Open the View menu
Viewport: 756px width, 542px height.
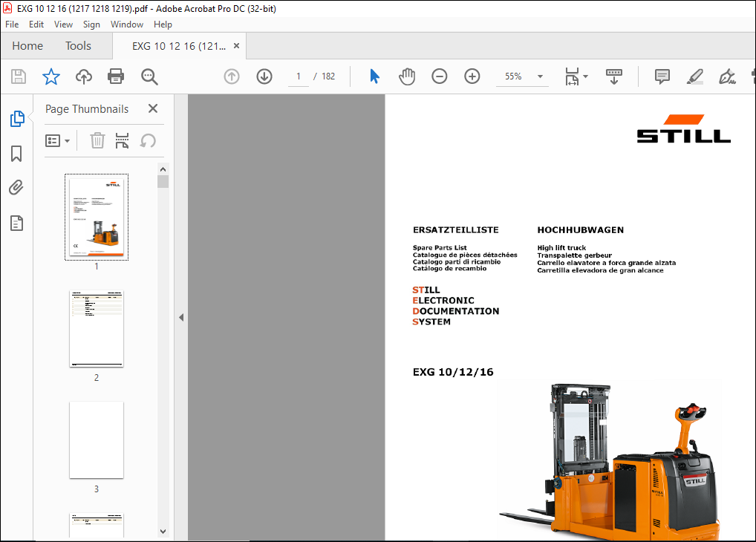pos(63,24)
